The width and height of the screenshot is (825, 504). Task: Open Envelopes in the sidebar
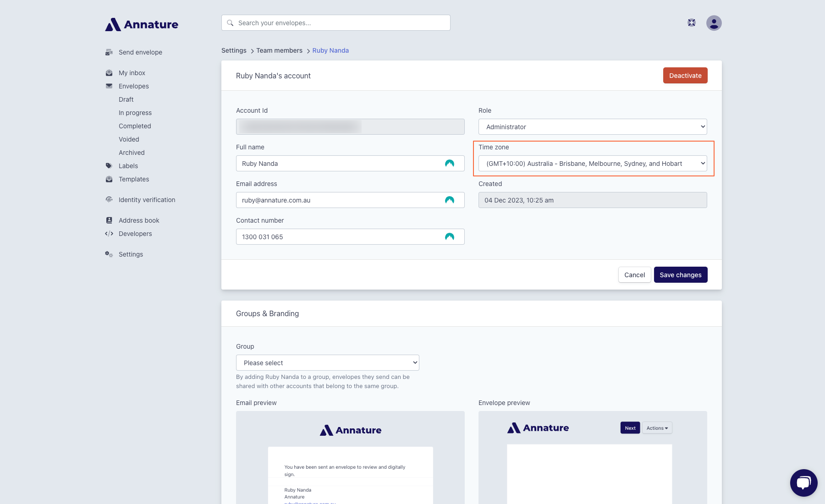tap(134, 86)
